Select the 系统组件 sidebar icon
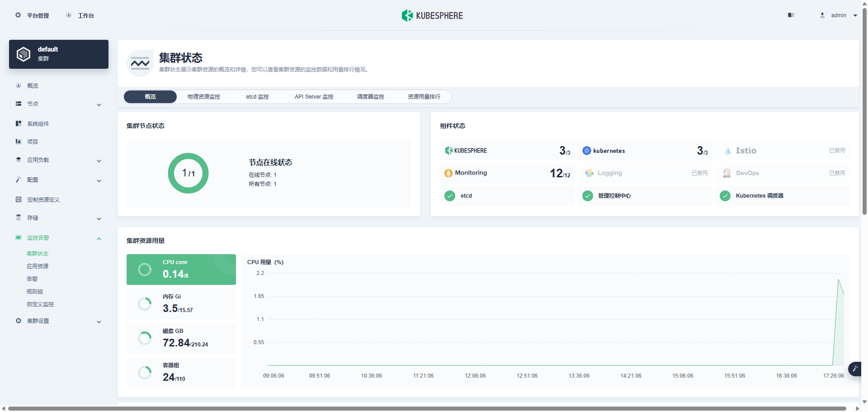 (x=19, y=123)
